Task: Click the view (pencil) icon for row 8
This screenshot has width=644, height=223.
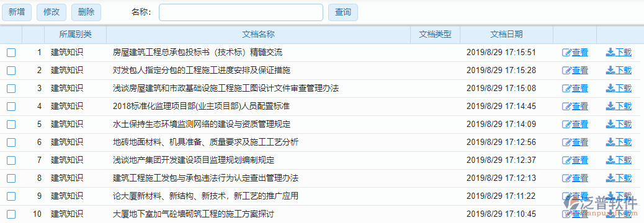Action: click(x=566, y=178)
